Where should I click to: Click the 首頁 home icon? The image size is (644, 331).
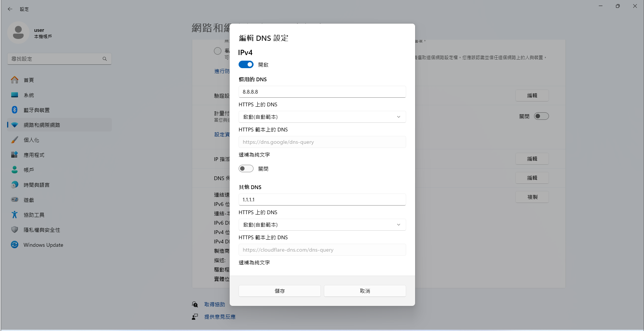pyautogui.click(x=15, y=80)
